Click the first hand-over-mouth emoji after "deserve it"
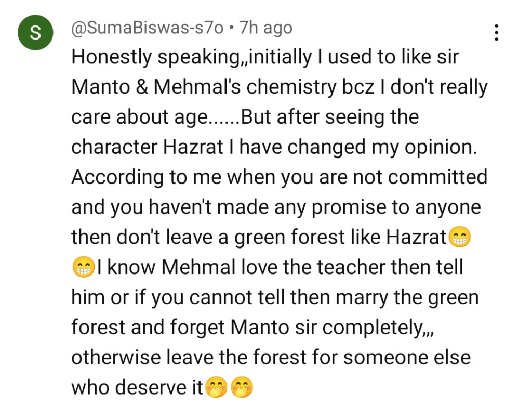This screenshot has height=418, width=532. (216, 387)
